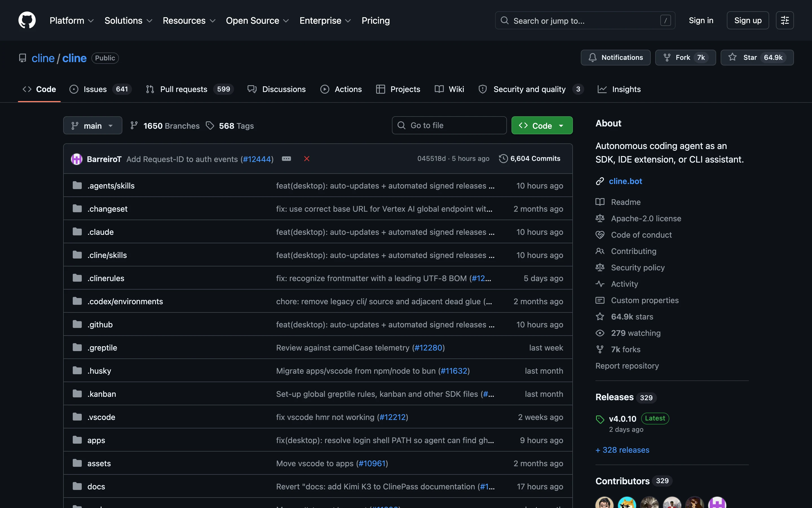Open the + 328 releases link
This screenshot has width=812, height=508.
pyautogui.click(x=622, y=450)
